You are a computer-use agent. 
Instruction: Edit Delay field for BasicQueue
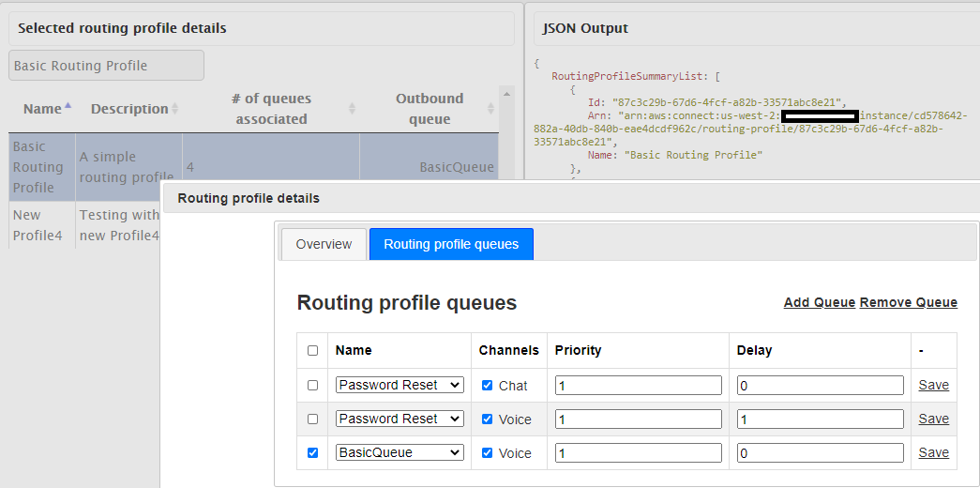tap(820, 452)
